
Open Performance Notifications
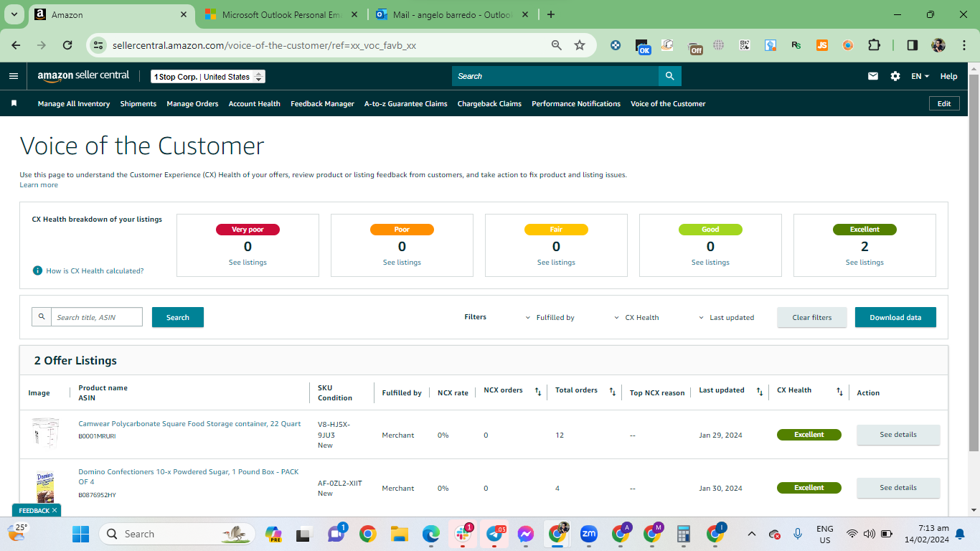(x=576, y=103)
